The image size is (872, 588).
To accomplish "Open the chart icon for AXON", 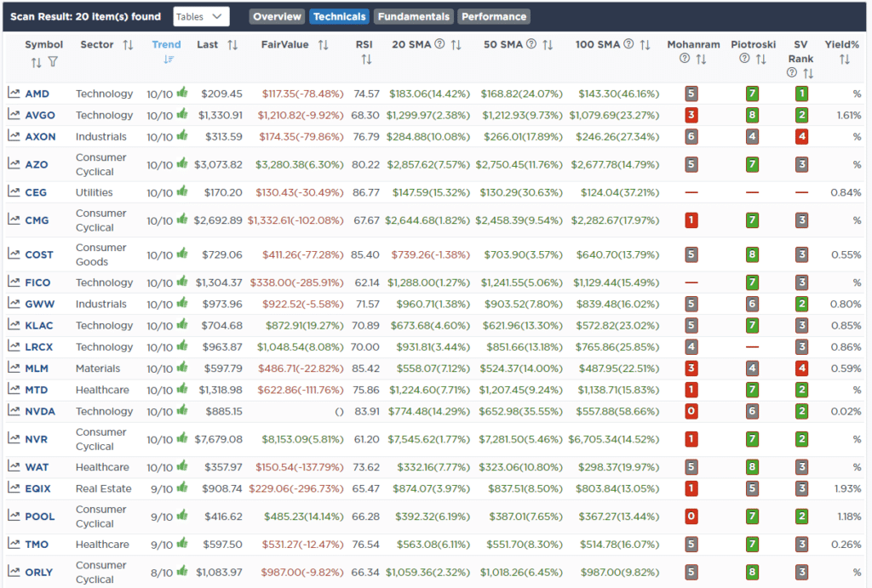I will (x=14, y=135).
